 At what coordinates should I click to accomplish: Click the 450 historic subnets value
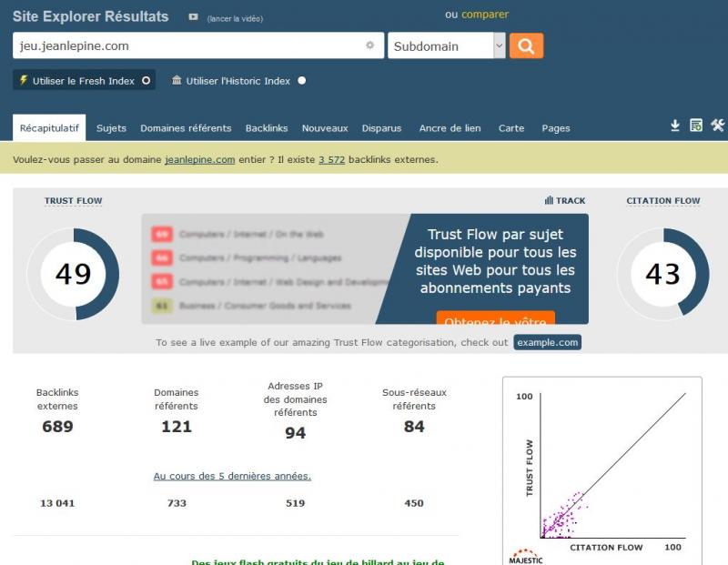pos(414,503)
